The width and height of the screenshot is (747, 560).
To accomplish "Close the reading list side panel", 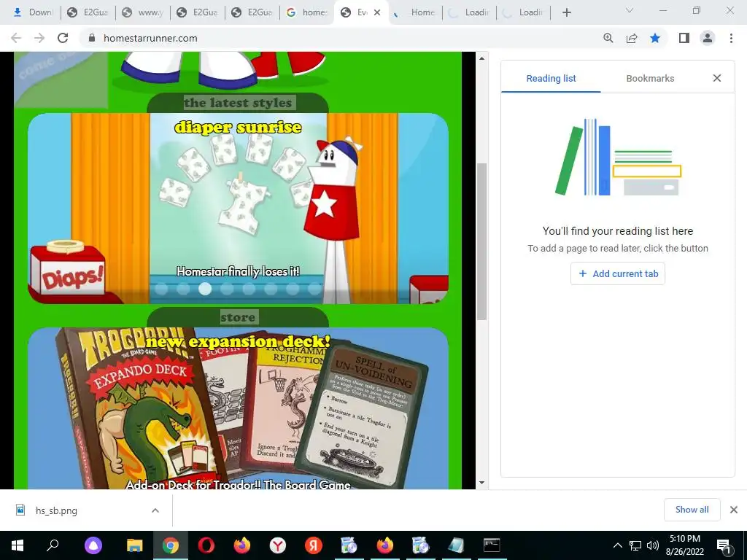I will (717, 78).
